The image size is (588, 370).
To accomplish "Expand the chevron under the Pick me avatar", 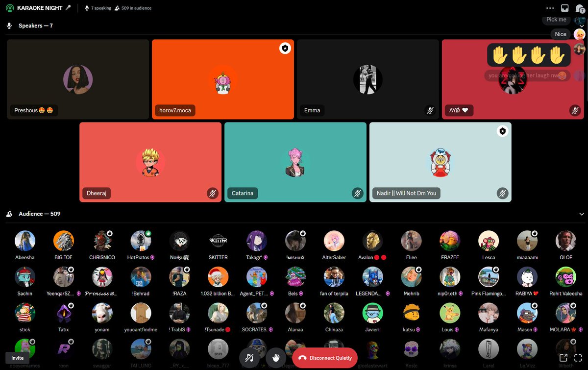I will pyautogui.click(x=582, y=25).
